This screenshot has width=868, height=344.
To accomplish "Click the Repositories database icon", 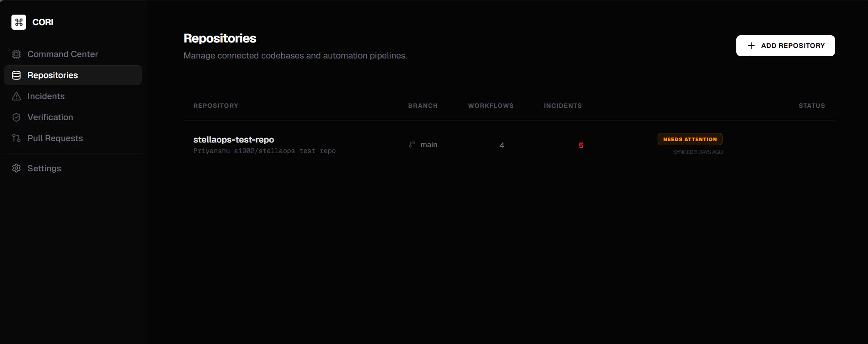I will [x=16, y=75].
